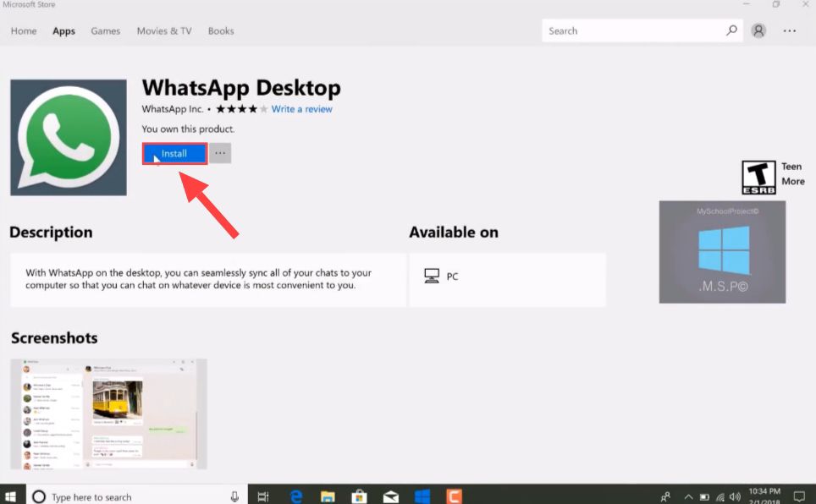
Task: Click the 'You own this product.' text
Action: click(x=189, y=129)
